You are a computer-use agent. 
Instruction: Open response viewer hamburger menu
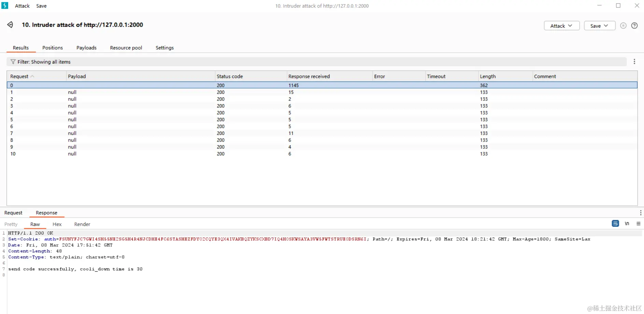pyautogui.click(x=638, y=223)
